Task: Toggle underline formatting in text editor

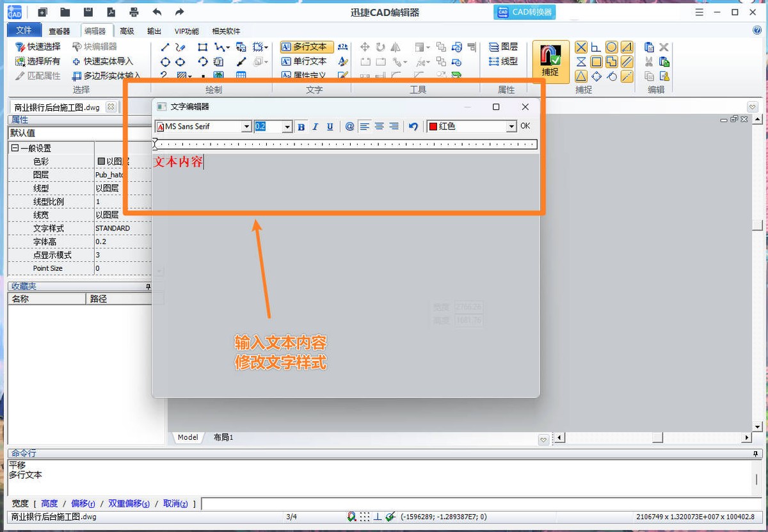Action: tap(329, 126)
